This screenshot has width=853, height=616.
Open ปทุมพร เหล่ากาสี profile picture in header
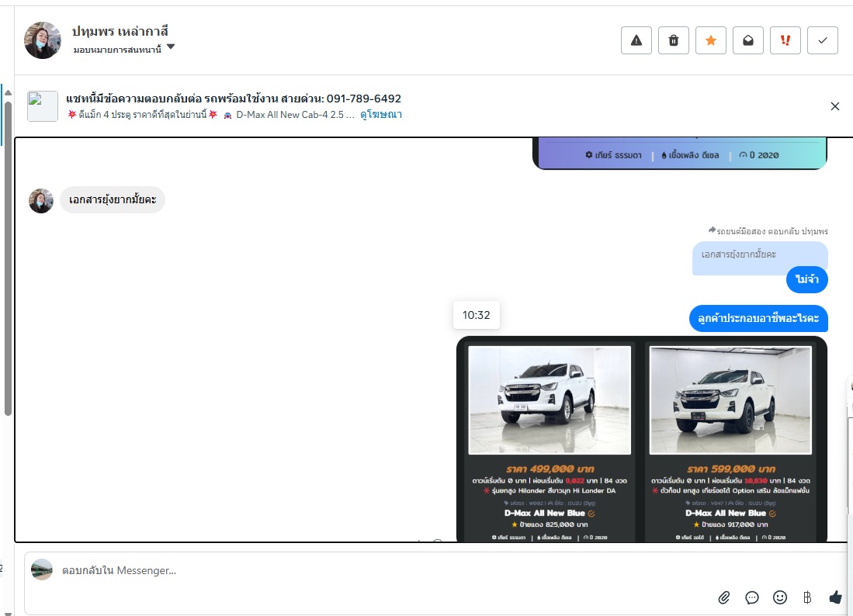(43, 40)
